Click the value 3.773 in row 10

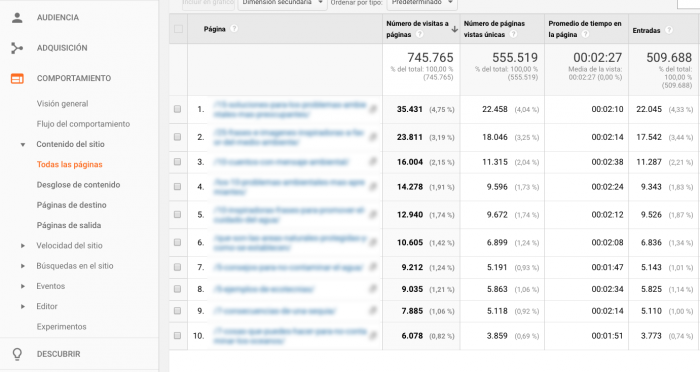651,336
